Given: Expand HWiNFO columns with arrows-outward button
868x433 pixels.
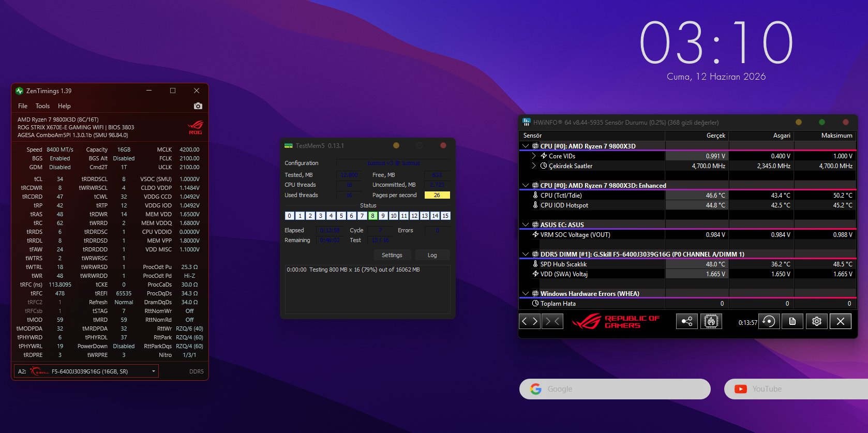Looking at the screenshot, I should click(530, 321).
